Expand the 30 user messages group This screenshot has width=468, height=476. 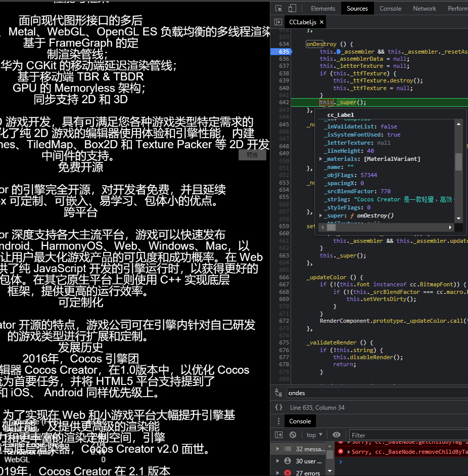[277, 461]
